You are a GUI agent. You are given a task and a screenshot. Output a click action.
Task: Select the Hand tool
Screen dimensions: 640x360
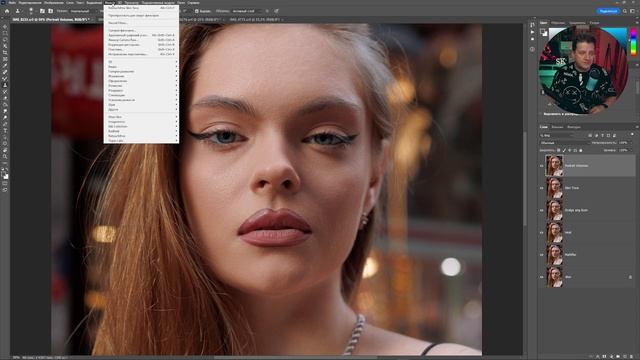click(x=5, y=150)
